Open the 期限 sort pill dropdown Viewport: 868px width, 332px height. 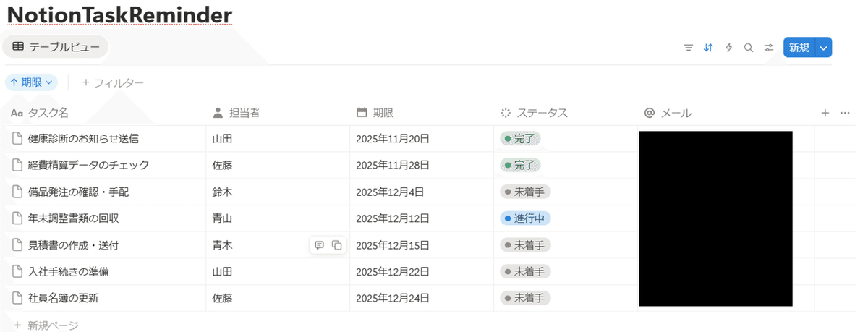point(31,82)
